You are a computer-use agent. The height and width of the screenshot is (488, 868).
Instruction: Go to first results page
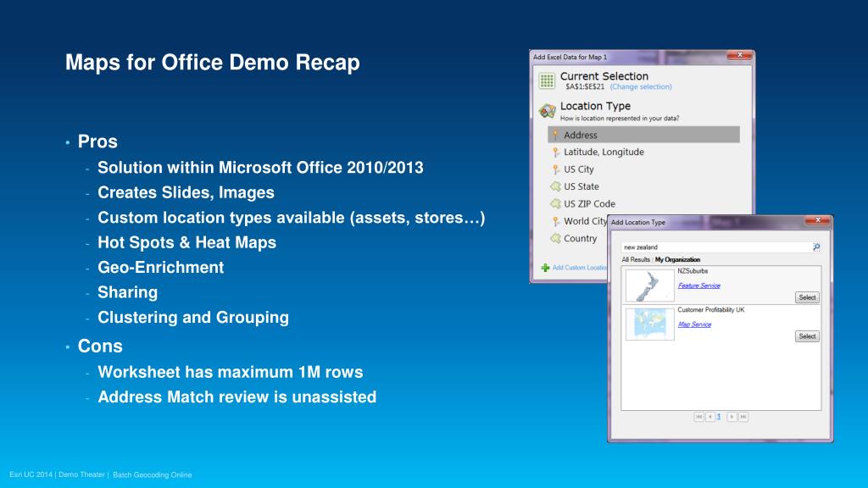pos(698,417)
